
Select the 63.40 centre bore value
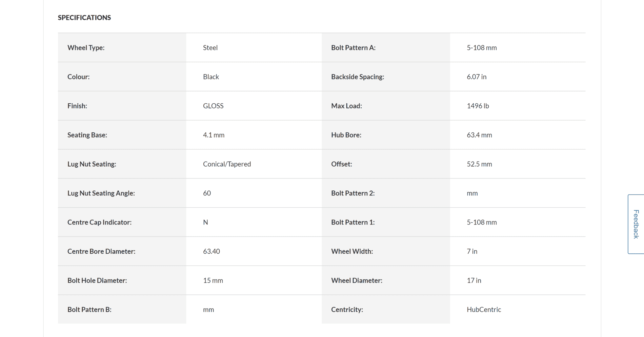click(x=212, y=252)
